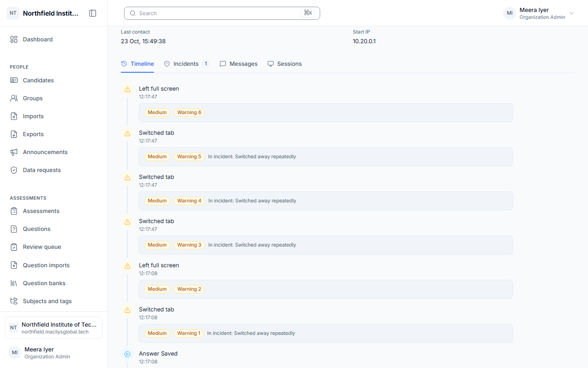Toggle the sidebar collapse icon
588x368 pixels.
pos(93,13)
